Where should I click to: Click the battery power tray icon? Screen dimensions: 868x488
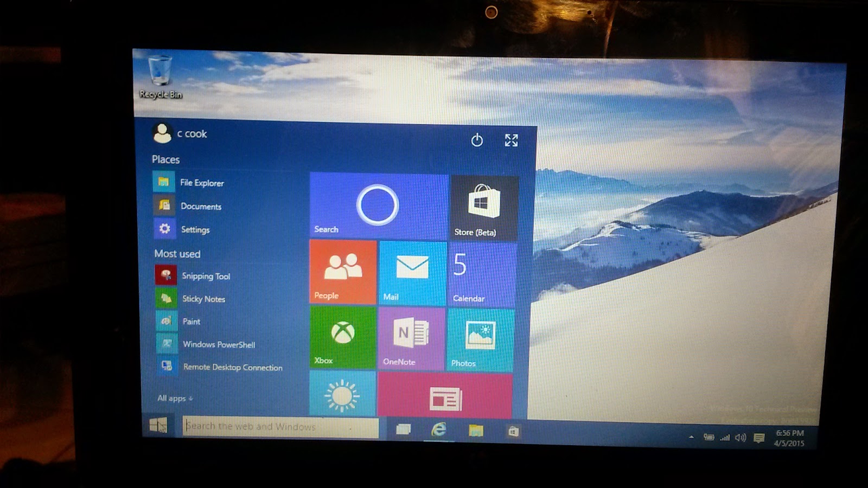709,437
